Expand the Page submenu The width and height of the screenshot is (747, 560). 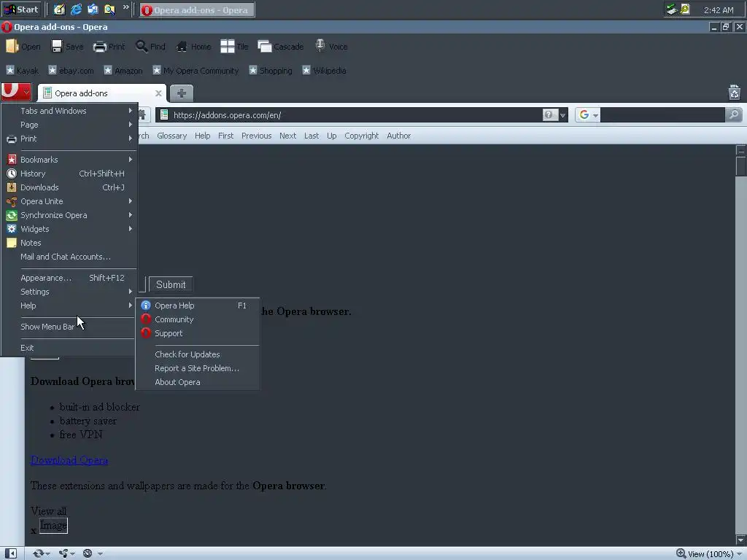point(69,124)
